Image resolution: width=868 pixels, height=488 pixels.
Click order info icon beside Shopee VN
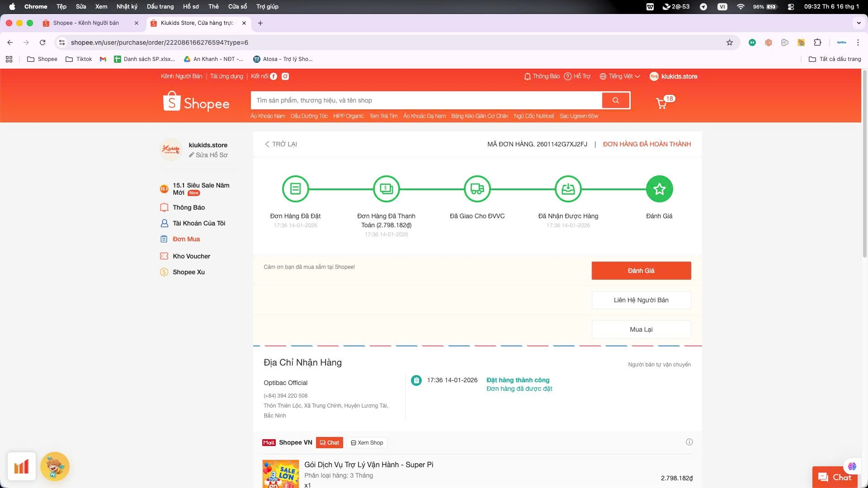pos(689,442)
